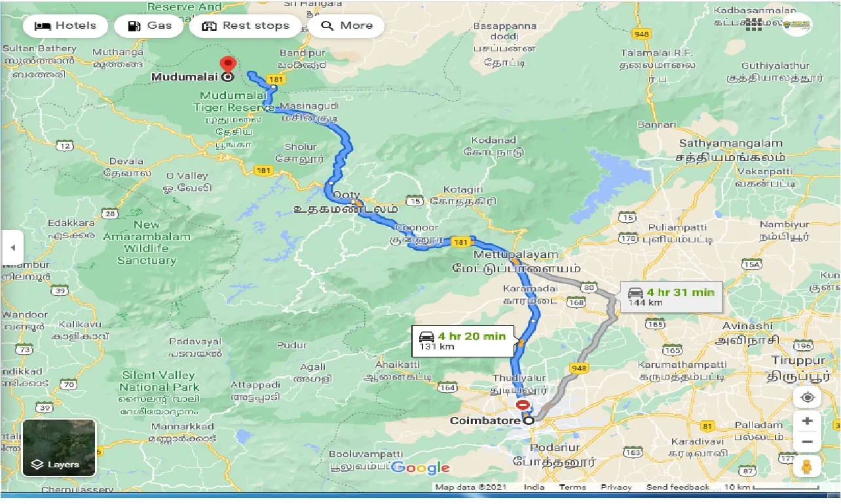Choose the alternate 4 hr 31 min route
The image size is (841, 504).
click(671, 297)
